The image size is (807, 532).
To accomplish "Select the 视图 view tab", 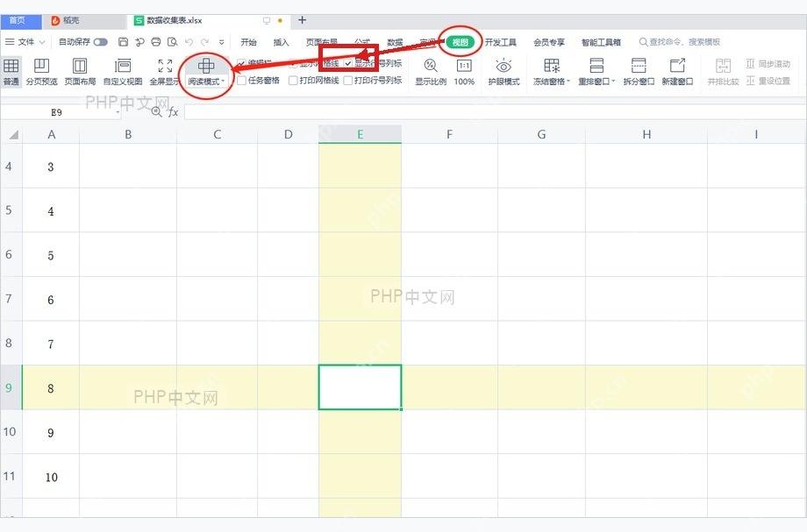I will (x=461, y=42).
